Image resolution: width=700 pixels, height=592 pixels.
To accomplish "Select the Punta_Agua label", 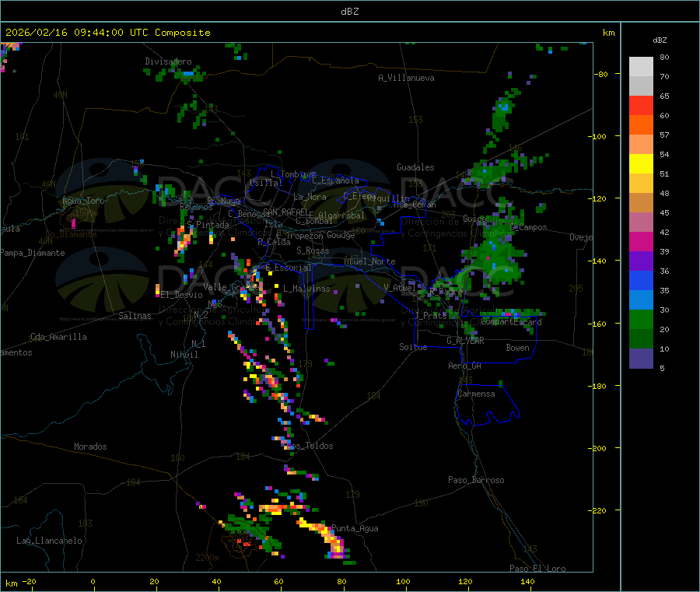I will 355,528.
